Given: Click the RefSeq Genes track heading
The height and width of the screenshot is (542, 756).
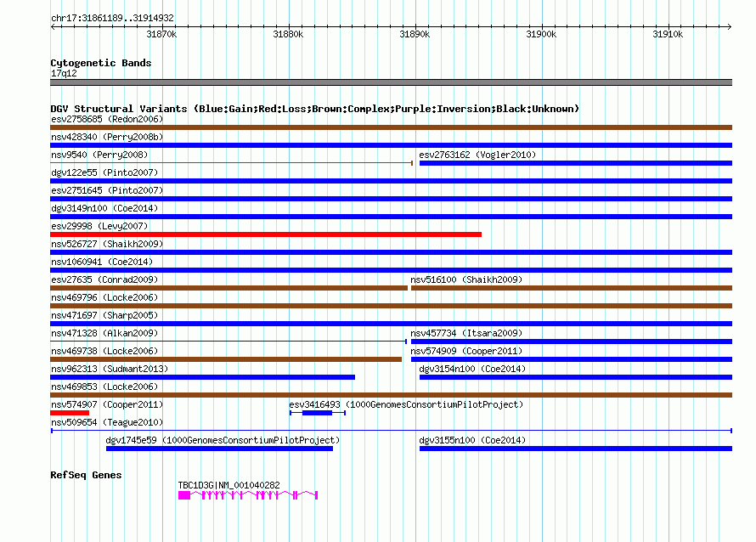Looking at the screenshot, I should [x=86, y=475].
